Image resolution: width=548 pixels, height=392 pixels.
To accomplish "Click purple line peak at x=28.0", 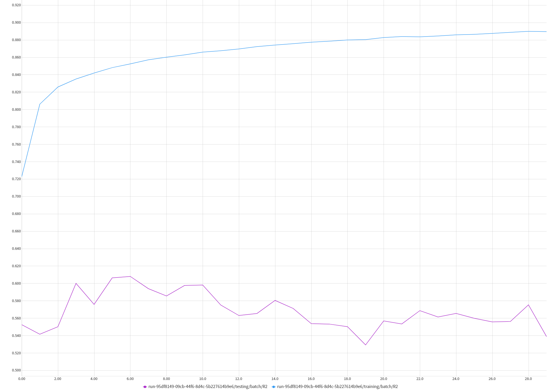I will tap(528, 305).
